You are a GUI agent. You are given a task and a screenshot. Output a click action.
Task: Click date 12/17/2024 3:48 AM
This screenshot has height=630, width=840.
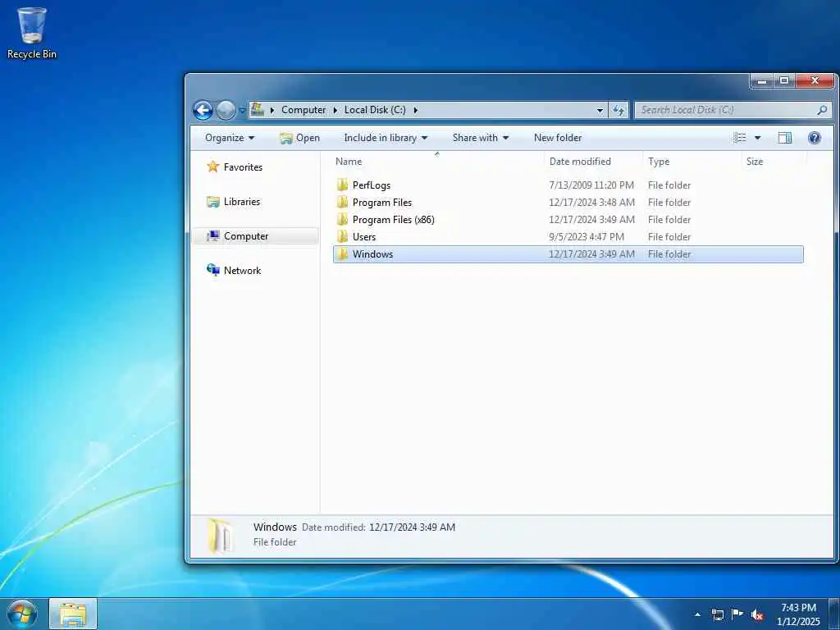coord(592,203)
